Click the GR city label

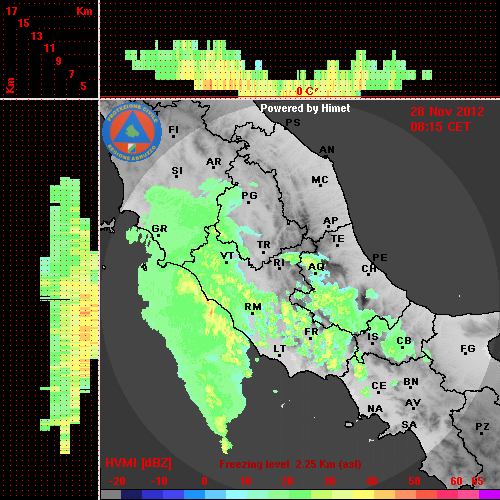(x=159, y=229)
